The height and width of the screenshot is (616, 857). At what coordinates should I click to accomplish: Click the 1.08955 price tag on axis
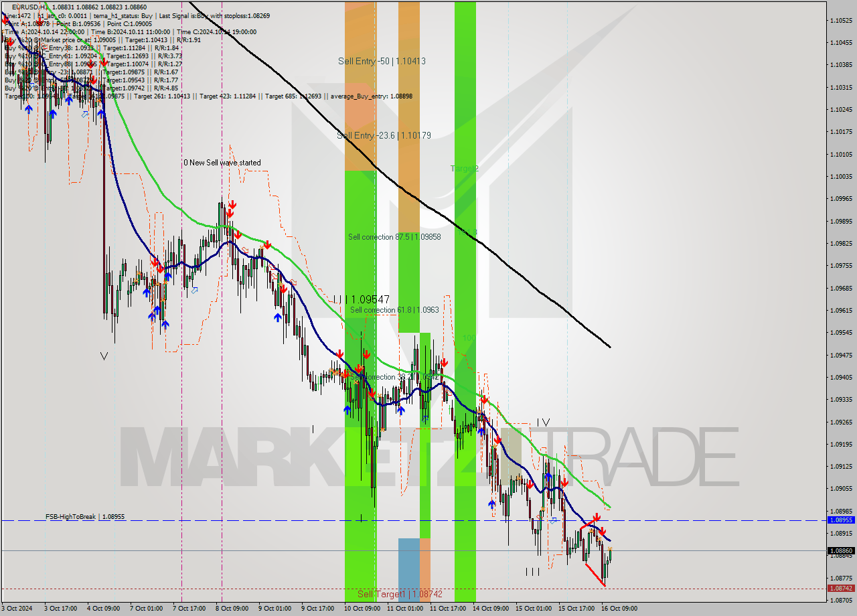[841, 520]
